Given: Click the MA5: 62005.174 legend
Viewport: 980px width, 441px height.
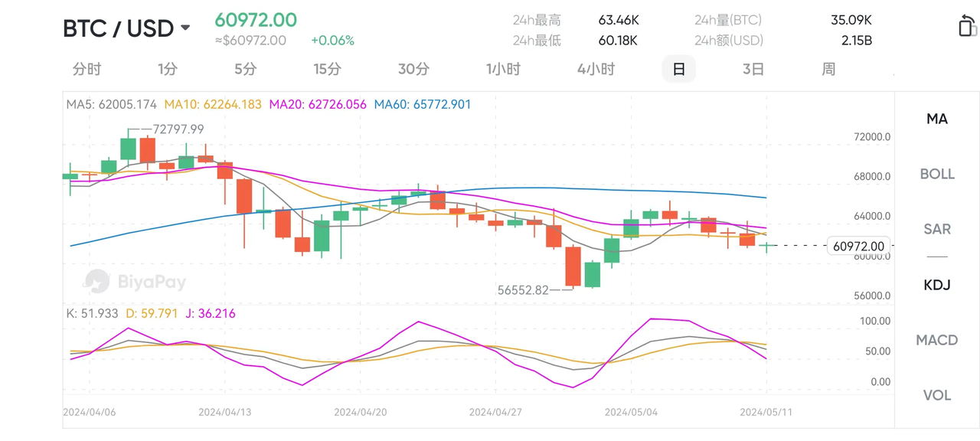Looking at the screenshot, I should pos(112,104).
